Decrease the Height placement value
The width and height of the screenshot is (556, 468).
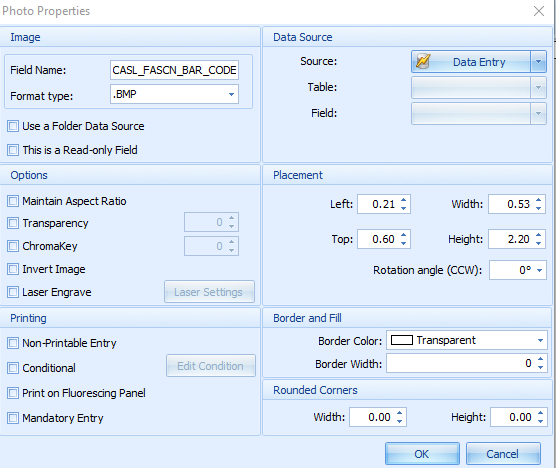539,243
